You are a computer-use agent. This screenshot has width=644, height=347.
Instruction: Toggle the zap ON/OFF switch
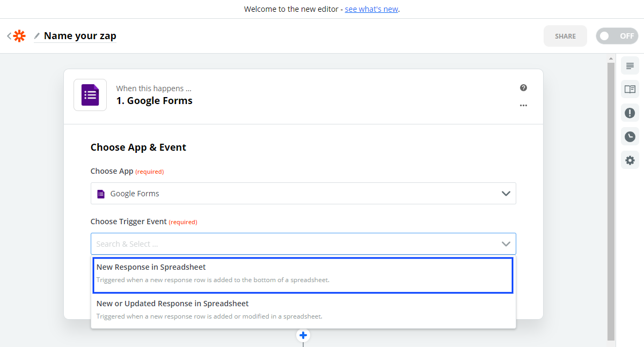pos(617,36)
